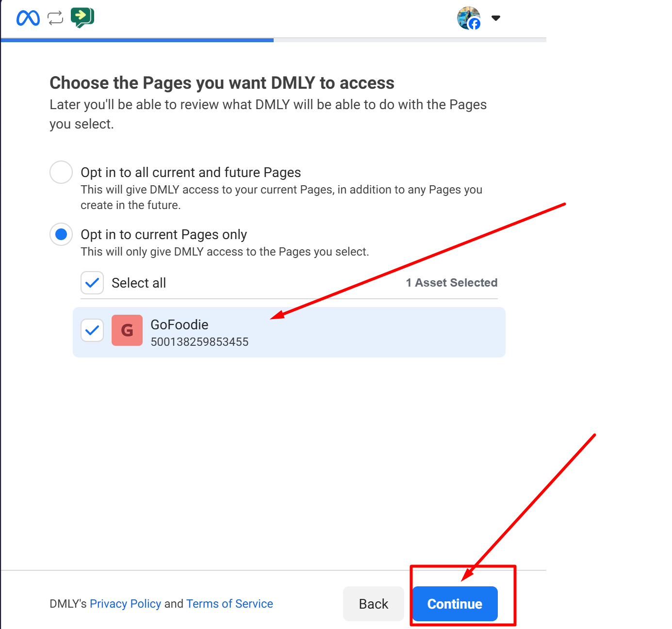Image resolution: width=672 pixels, height=629 pixels.
Task: Click the blue Continue button
Action: (x=455, y=604)
